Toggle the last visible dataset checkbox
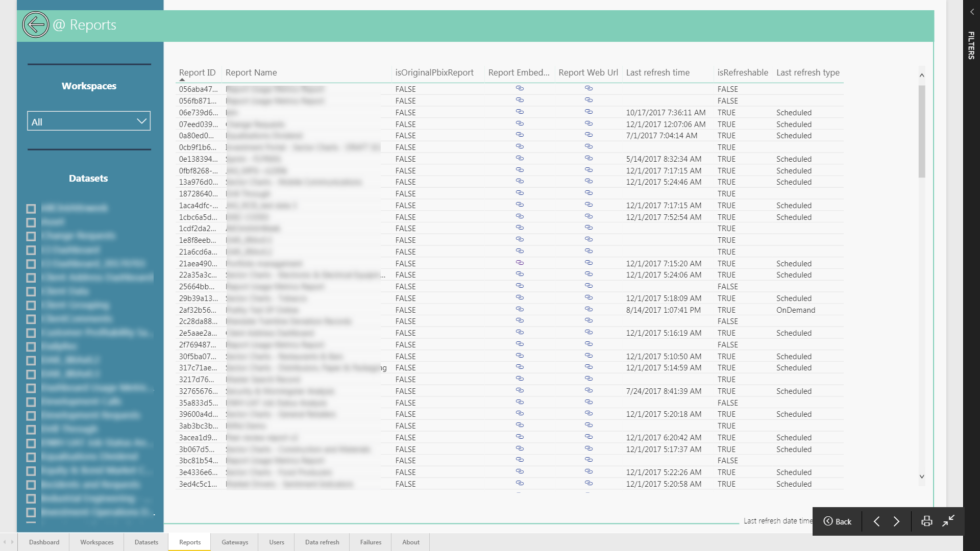The image size is (980, 551). [31, 512]
